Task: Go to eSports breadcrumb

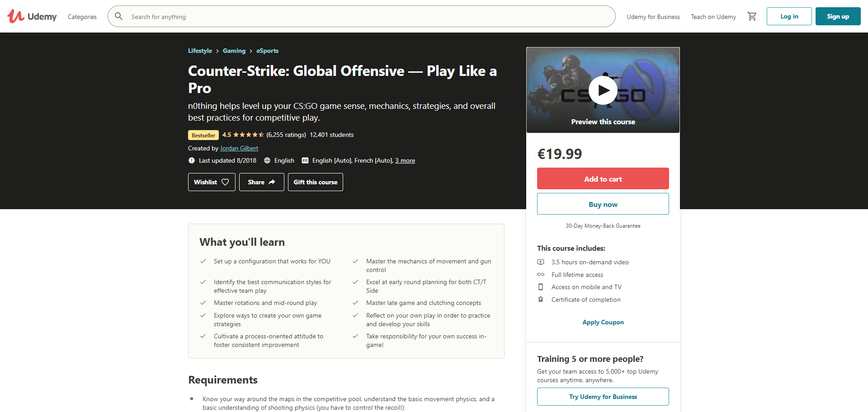Action: click(268, 51)
